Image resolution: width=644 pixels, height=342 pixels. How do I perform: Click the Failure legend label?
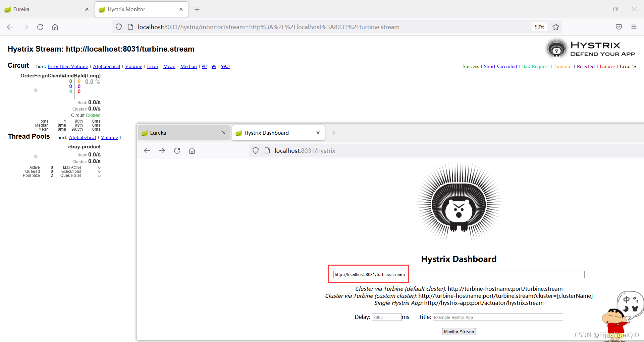[x=607, y=66]
